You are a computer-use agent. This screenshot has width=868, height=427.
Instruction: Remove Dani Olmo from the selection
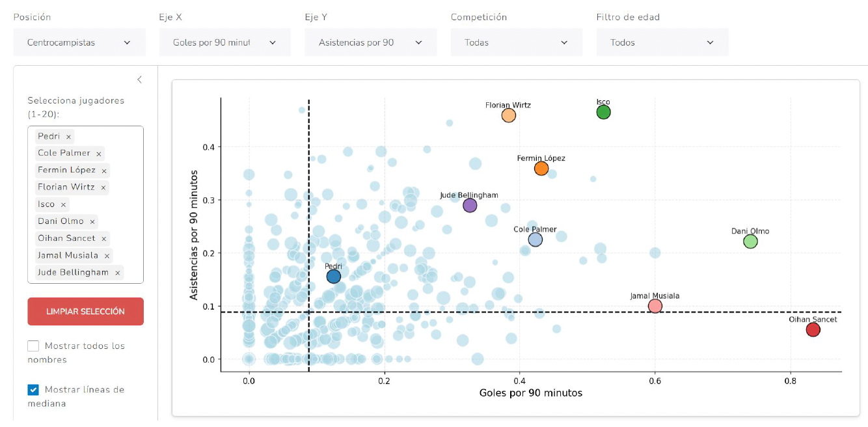(92, 221)
